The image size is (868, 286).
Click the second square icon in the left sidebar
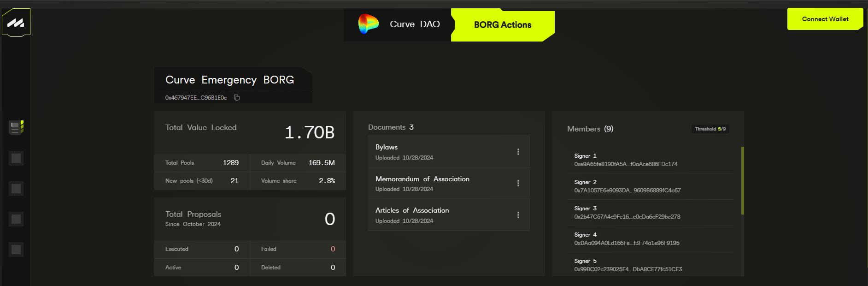16,189
